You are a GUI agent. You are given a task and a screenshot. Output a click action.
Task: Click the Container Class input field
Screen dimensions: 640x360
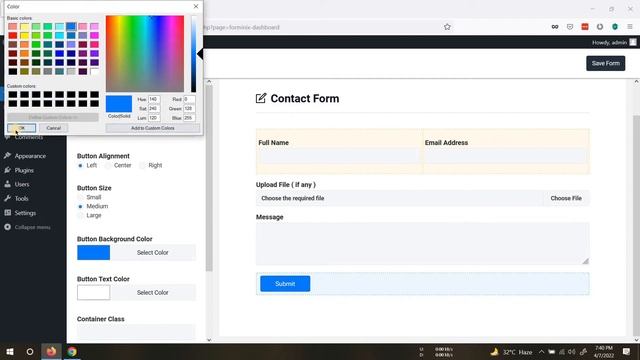tap(136, 331)
